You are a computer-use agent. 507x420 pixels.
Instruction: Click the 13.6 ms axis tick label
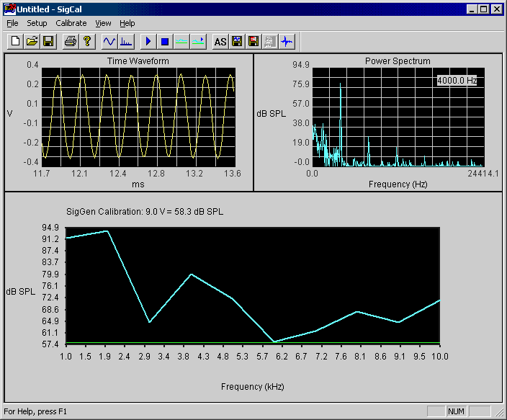[x=233, y=174]
